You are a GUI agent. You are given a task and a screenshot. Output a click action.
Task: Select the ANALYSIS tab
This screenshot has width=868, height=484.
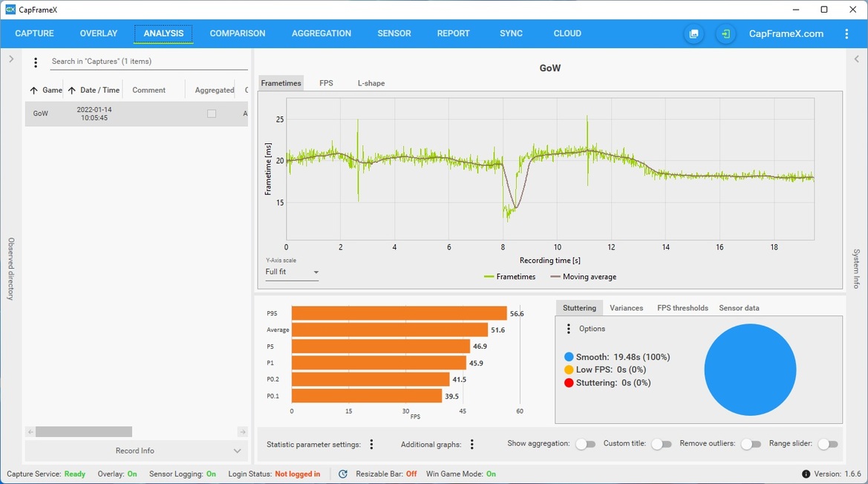pos(163,33)
